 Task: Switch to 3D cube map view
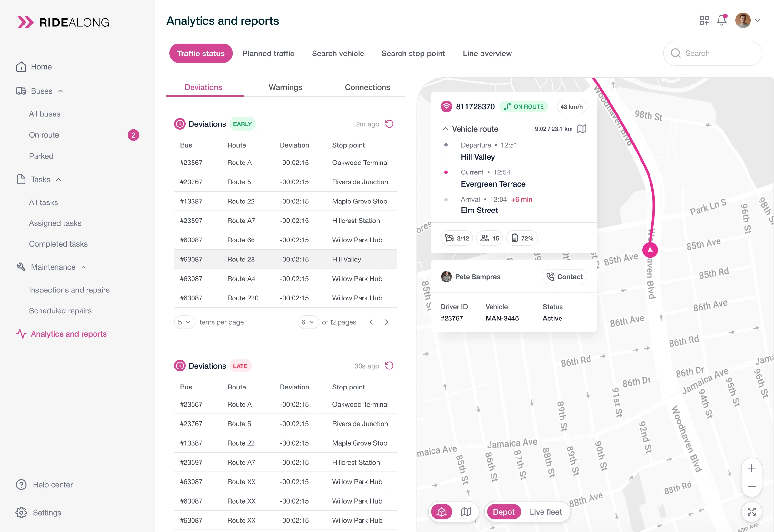click(441, 512)
